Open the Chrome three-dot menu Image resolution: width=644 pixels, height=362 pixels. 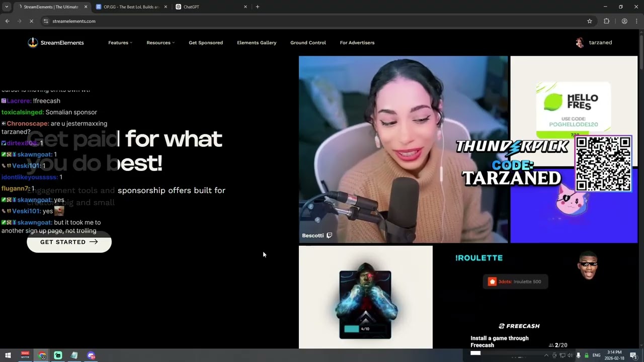[x=636, y=21]
